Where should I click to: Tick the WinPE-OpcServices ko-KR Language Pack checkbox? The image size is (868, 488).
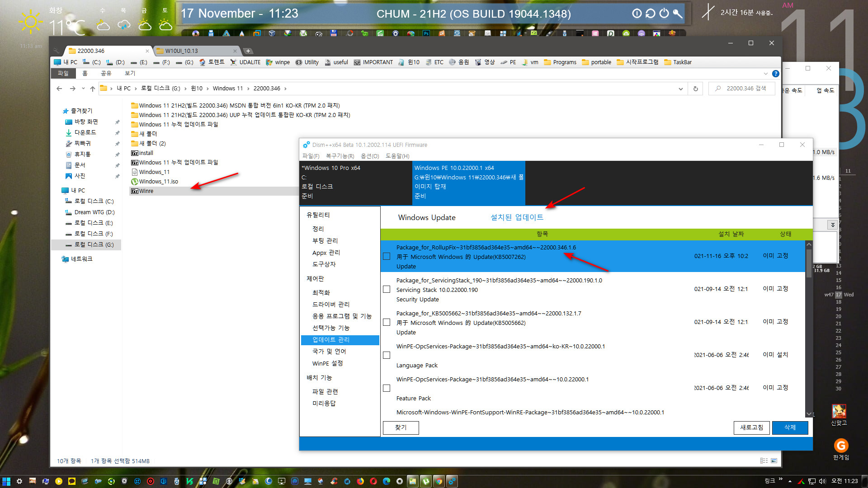[x=387, y=355]
